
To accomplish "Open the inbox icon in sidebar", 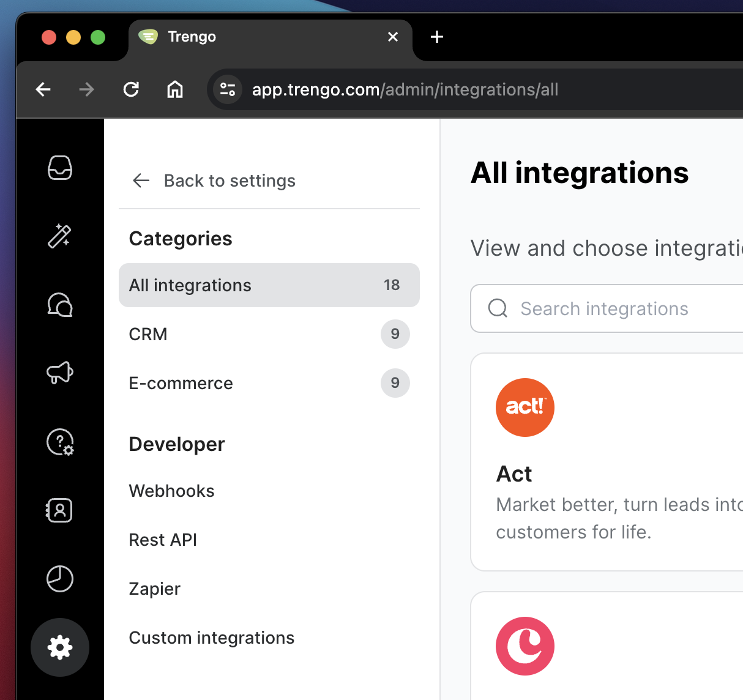I will click(60, 168).
